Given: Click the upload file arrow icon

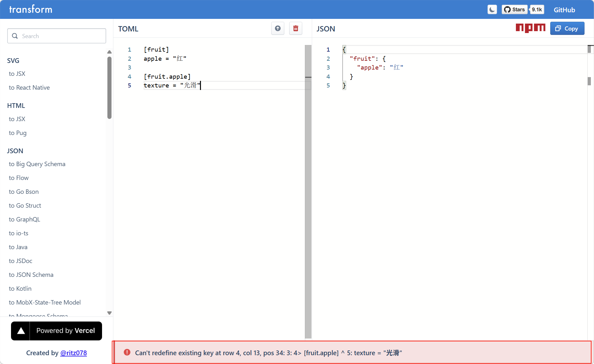Looking at the screenshot, I should 277,29.
